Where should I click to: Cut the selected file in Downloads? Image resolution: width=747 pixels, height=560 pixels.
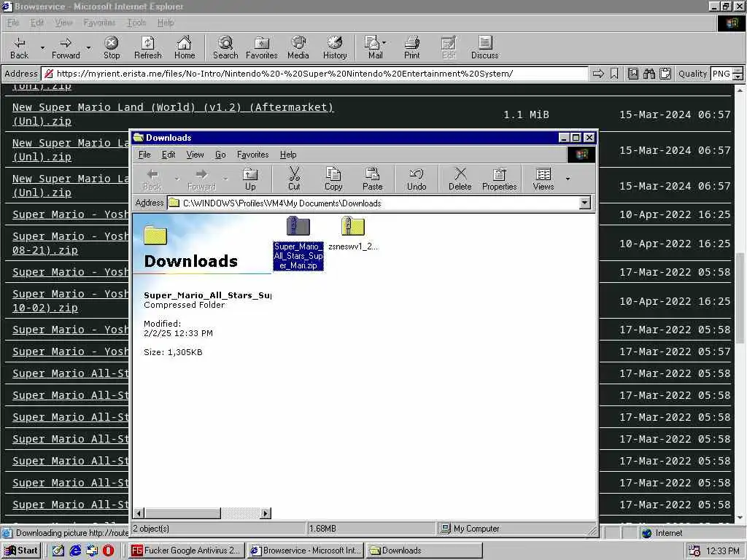pos(294,179)
